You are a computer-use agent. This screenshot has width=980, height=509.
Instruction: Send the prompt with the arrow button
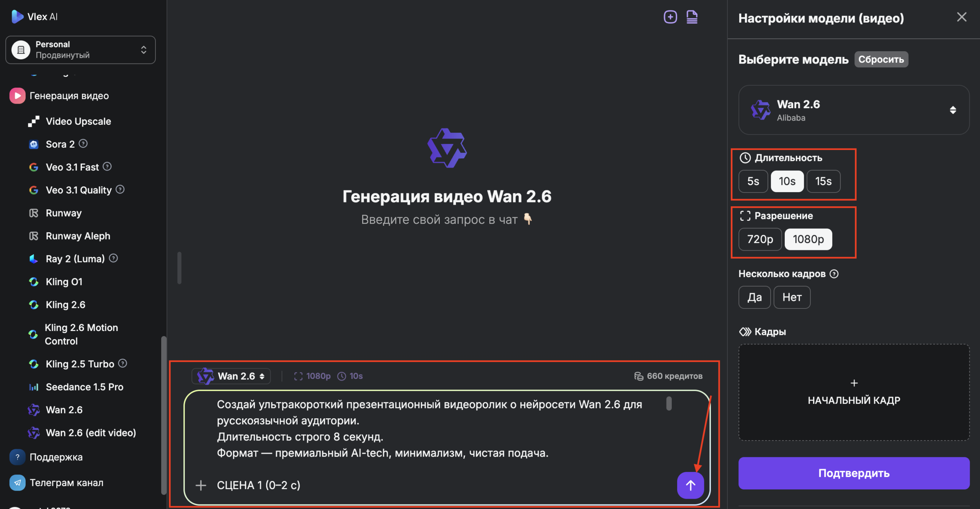click(x=690, y=485)
